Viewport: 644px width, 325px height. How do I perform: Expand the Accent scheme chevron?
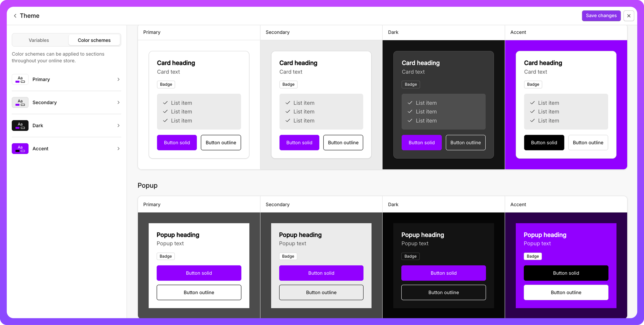[x=118, y=149]
